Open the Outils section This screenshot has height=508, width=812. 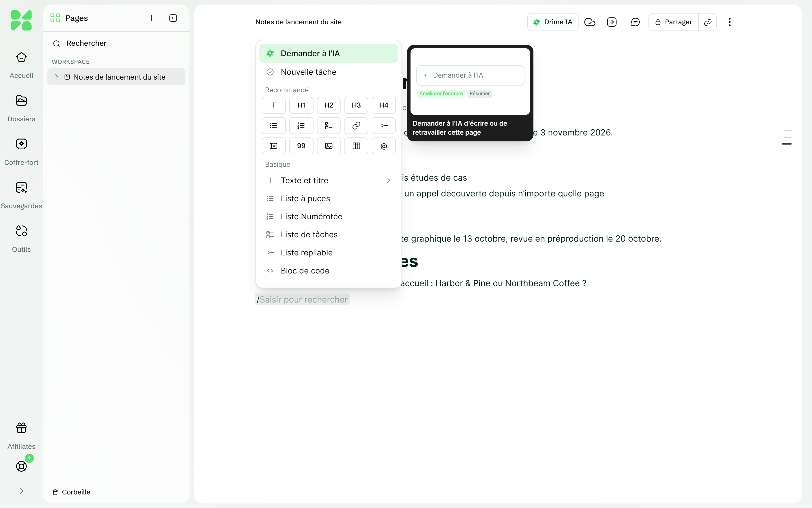pos(21,239)
